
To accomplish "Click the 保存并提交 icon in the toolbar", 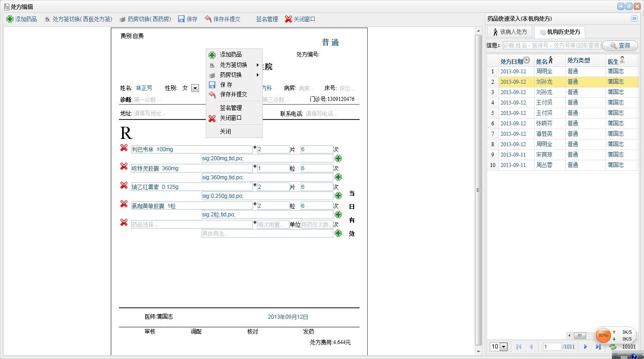I will pos(207,19).
